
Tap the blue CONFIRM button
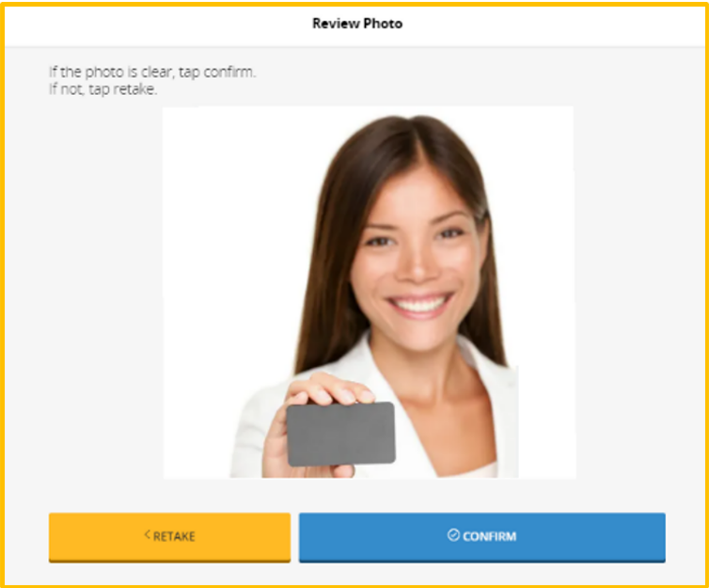(x=482, y=537)
